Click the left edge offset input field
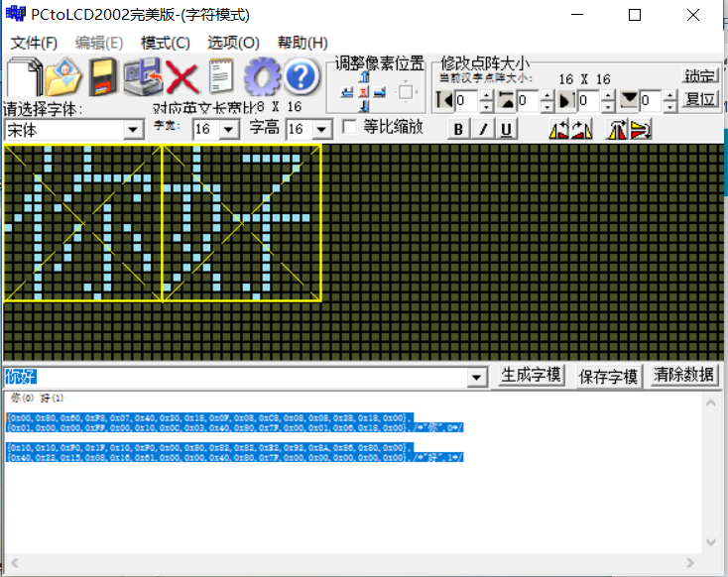728x577 pixels. click(x=466, y=100)
